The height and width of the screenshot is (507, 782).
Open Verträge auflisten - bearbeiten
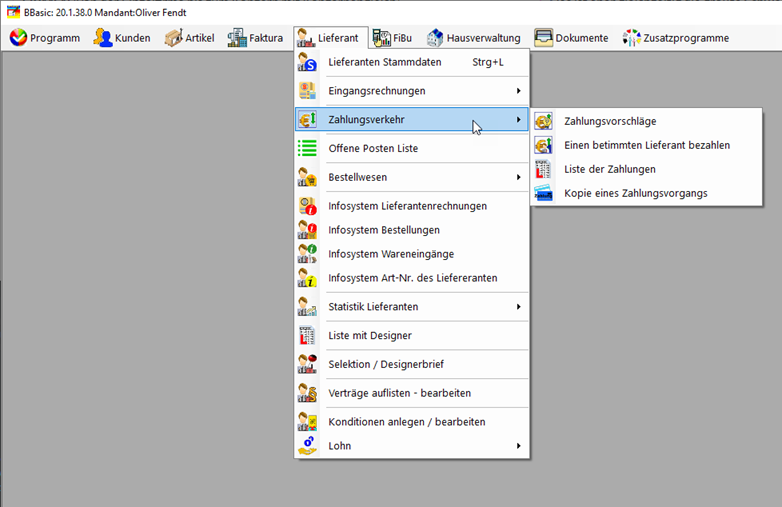click(x=412, y=393)
